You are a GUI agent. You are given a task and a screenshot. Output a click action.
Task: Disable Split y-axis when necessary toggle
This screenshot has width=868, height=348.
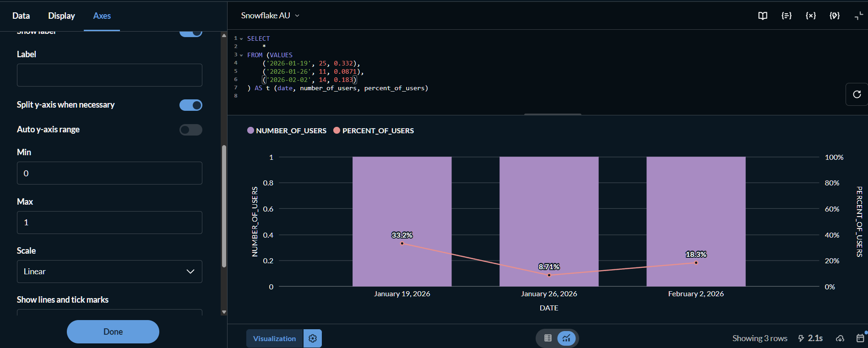[191, 105]
